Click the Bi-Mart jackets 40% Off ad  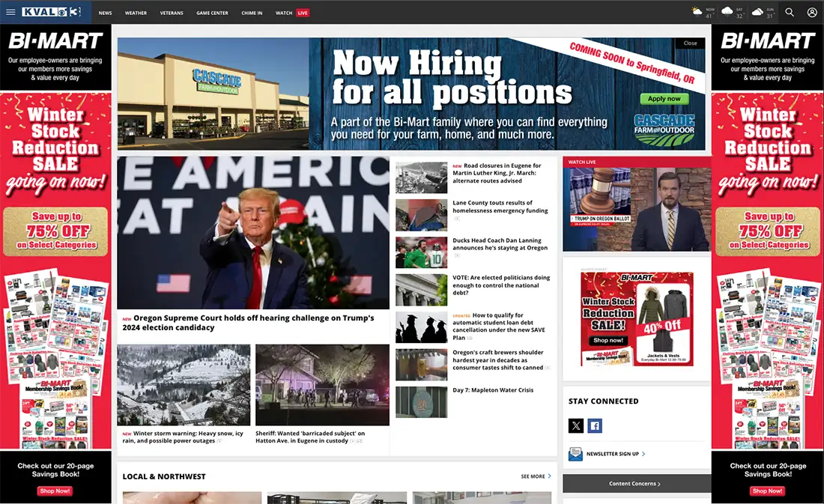[x=637, y=319]
